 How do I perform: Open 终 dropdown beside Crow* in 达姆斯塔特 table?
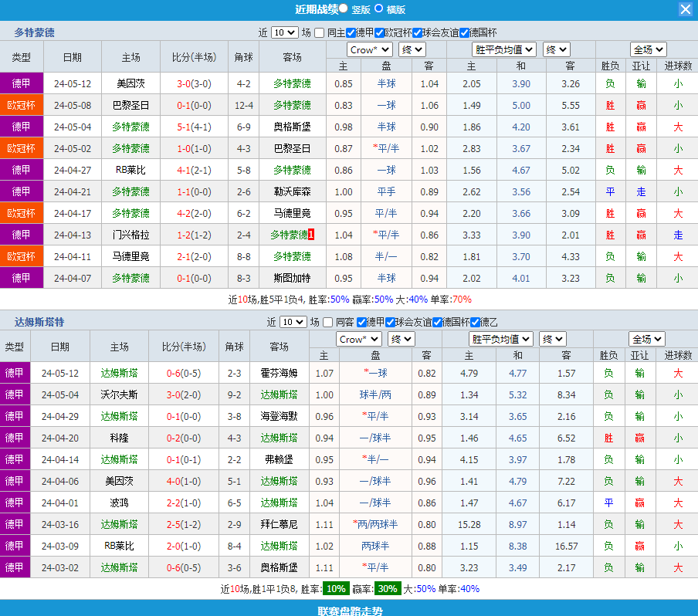tap(401, 339)
